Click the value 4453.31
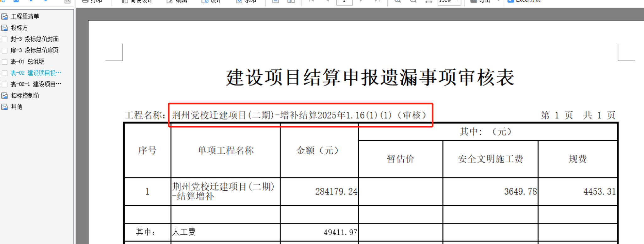This screenshot has width=644, height=244. coord(600,192)
